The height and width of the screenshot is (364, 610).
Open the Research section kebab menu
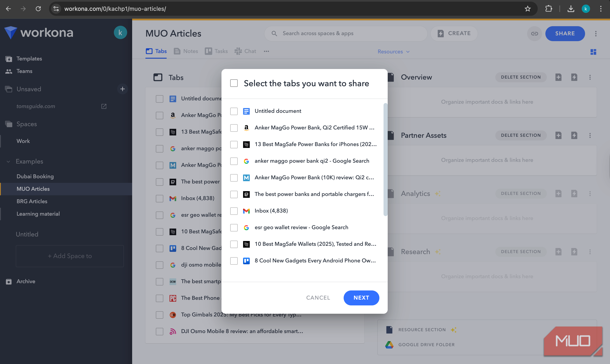click(x=590, y=252)
